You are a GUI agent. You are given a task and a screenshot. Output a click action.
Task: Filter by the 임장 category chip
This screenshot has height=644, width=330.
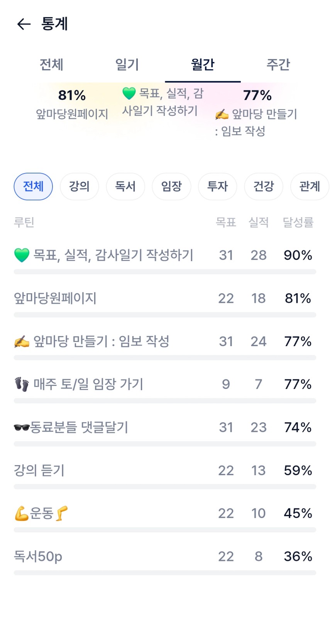[171, 187]
